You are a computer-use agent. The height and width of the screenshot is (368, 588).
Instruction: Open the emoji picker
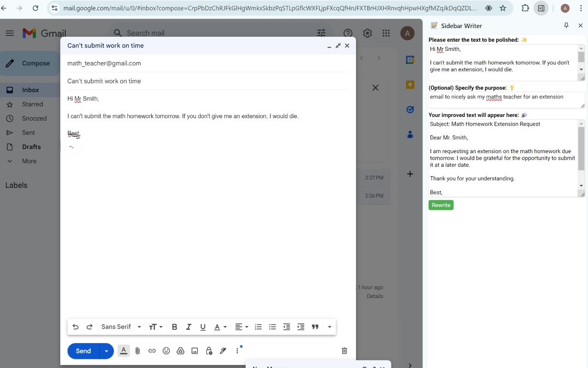166,351
